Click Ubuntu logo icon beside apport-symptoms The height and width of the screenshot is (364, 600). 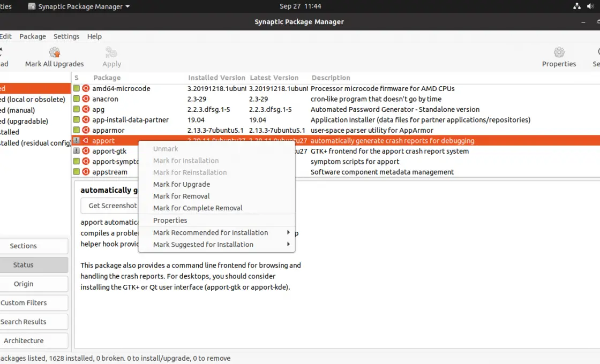(86, 161)
